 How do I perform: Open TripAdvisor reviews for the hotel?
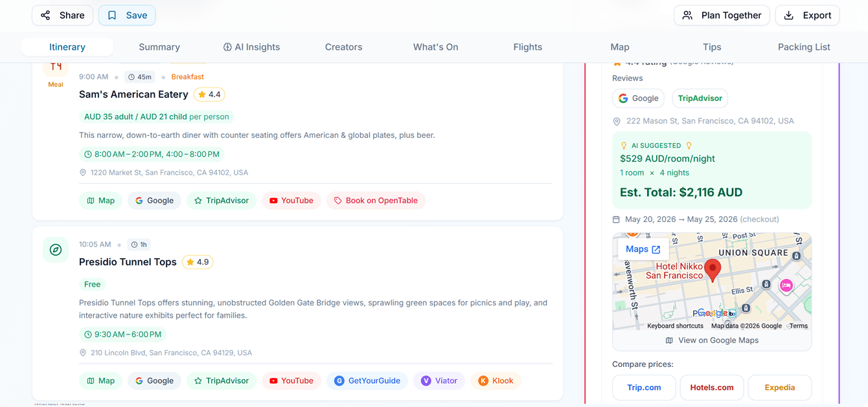pos(700,98)
